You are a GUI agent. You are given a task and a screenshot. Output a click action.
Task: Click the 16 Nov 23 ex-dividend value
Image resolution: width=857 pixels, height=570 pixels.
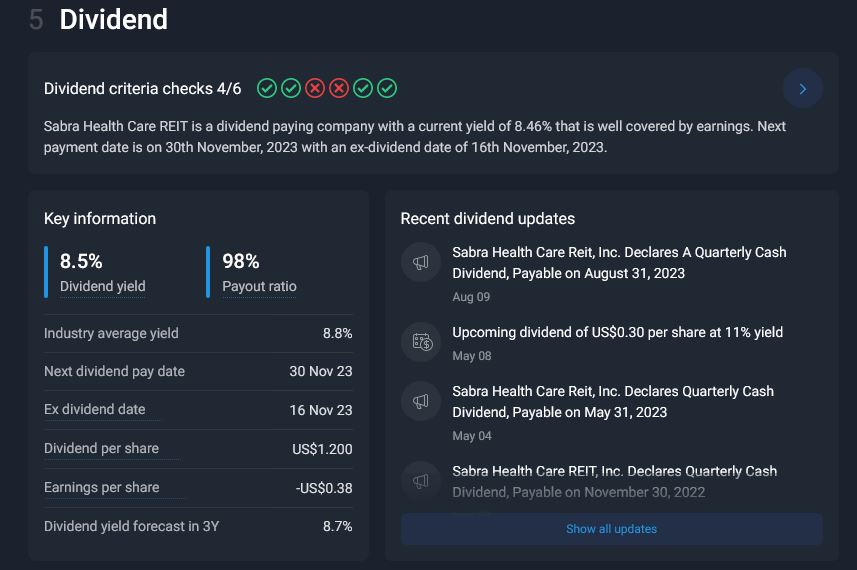coord(321,410)
